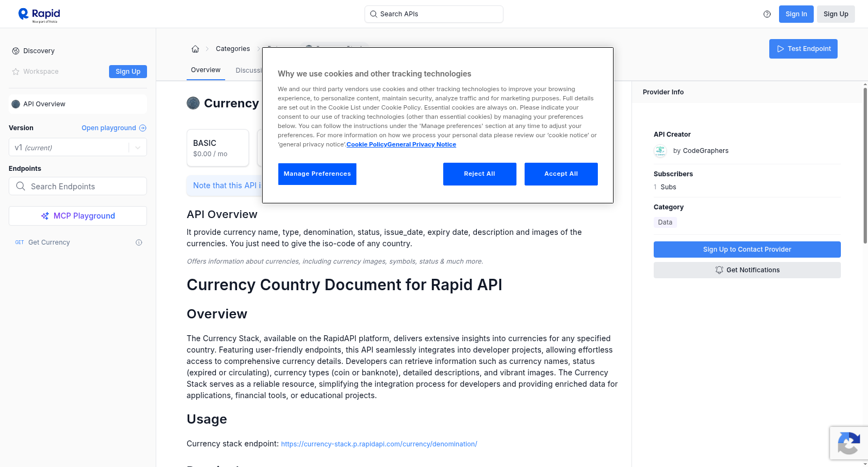
Task: Open the help question mark icon
Action: [767, 14]
